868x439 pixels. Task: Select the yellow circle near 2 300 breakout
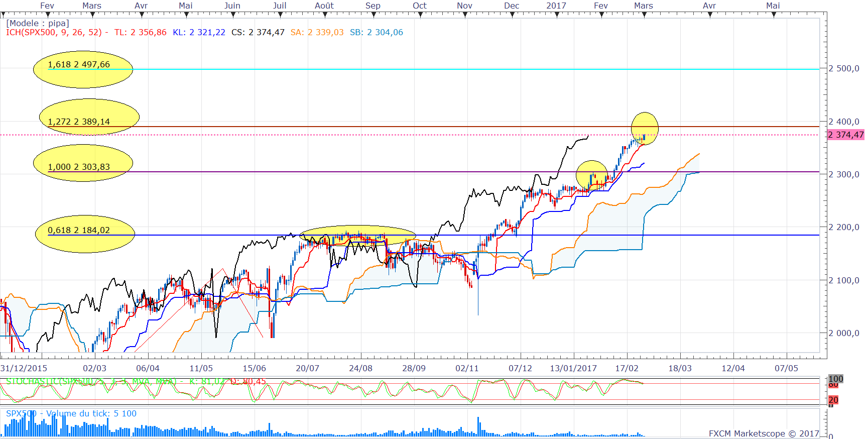592,174
